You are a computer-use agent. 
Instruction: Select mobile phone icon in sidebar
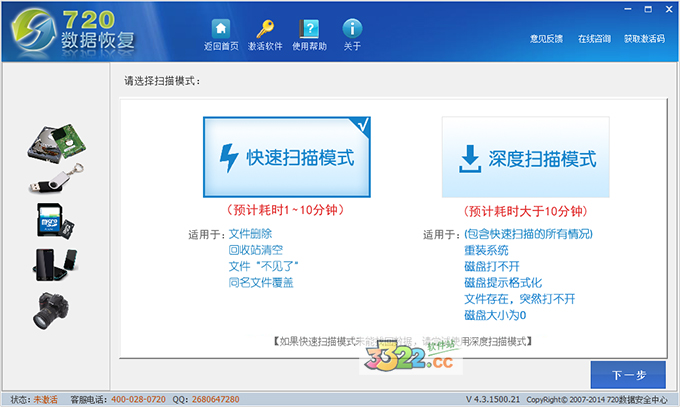56,264
